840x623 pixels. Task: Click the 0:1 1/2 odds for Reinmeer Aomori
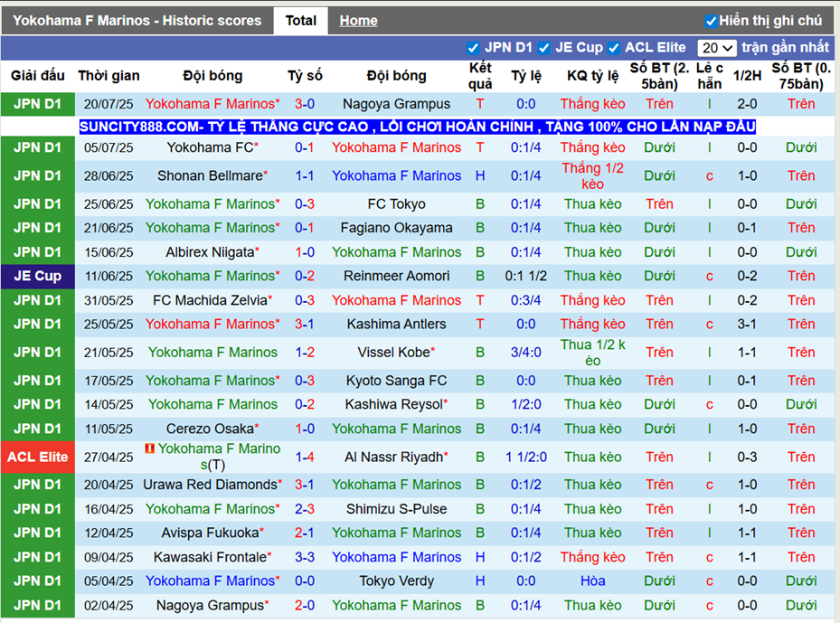525,276
